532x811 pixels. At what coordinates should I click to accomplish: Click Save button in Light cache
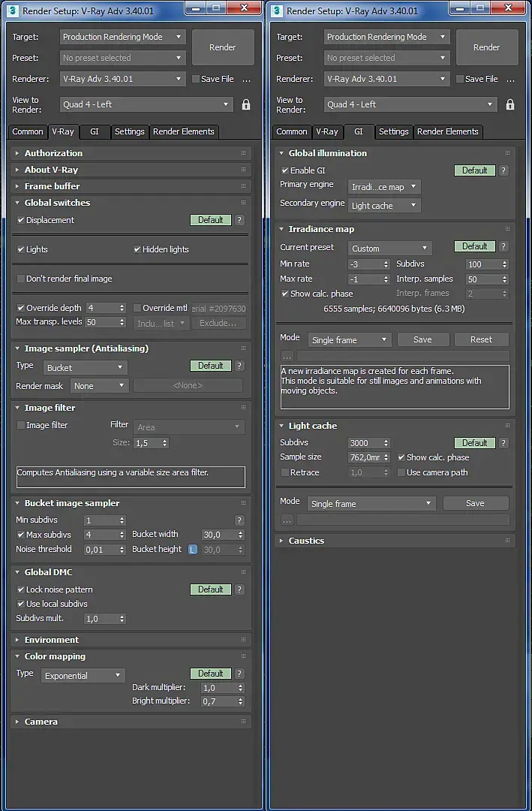(475, 503)
